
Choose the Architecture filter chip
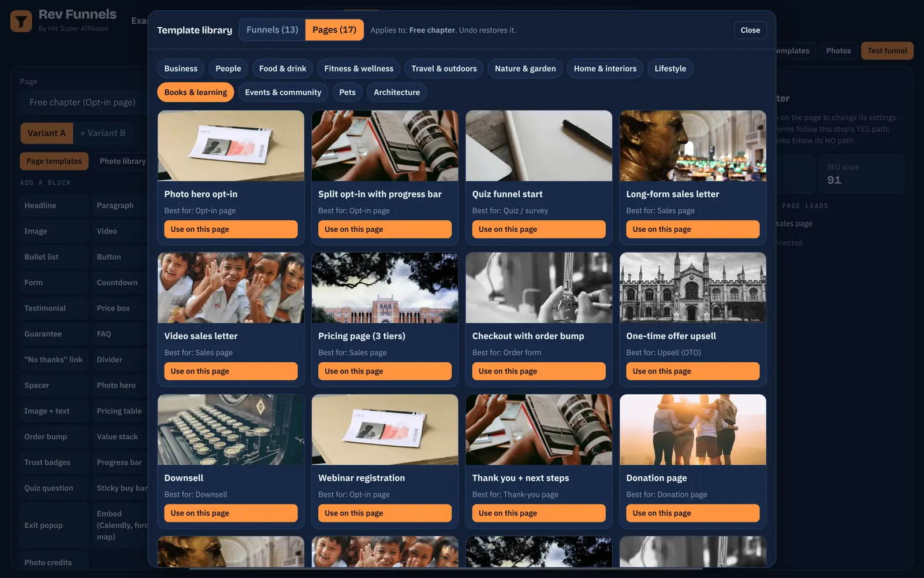397,92
